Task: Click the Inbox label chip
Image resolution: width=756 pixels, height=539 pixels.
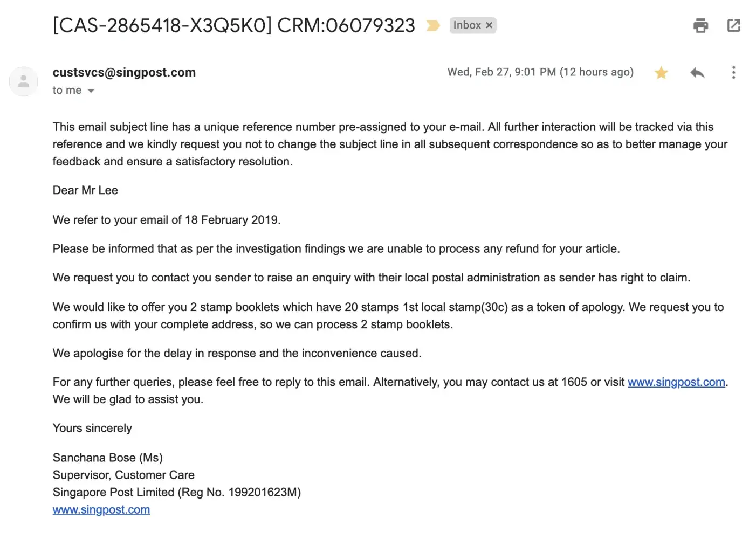Action: tap(466, 25)
